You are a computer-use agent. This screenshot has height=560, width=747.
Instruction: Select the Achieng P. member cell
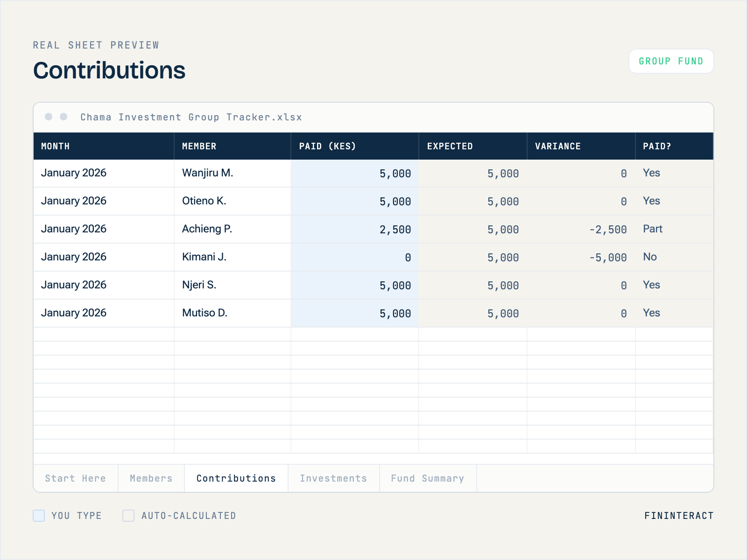[x=233, y=229]
